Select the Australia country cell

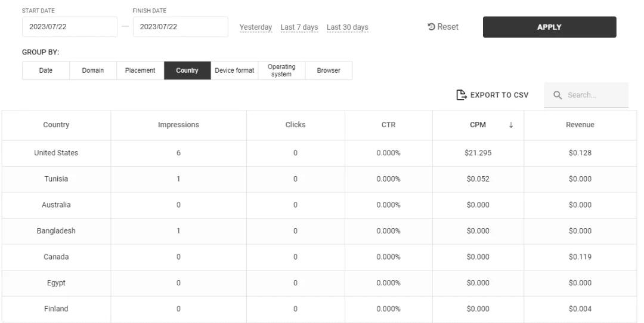pyautogui.click(x=56, y=205)
